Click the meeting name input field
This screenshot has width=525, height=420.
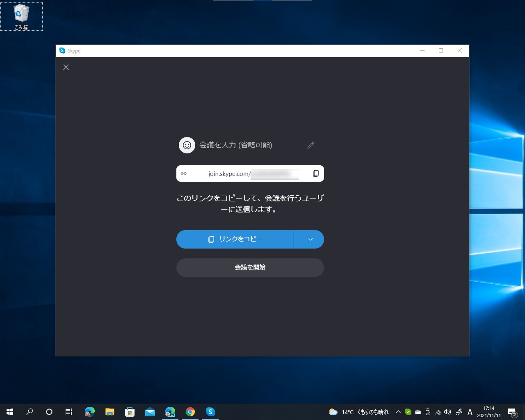click(x=235, y=145)
